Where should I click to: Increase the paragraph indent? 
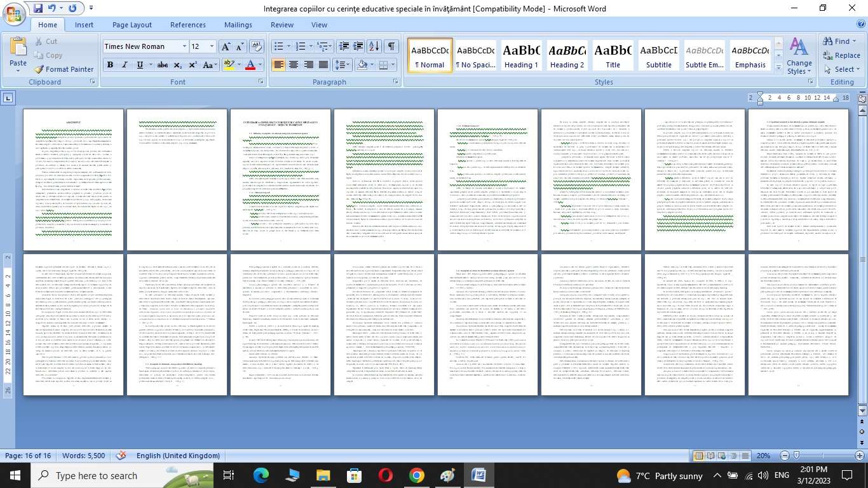click(x=358, y=46)
